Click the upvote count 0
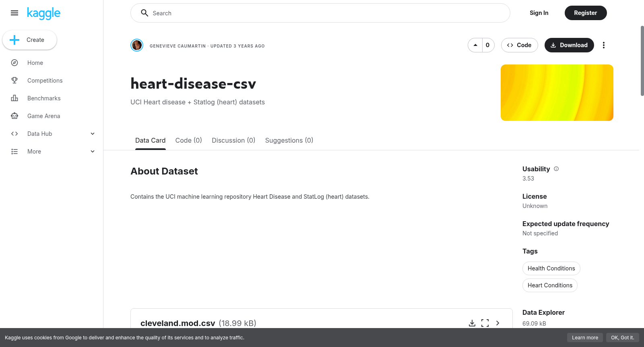The width and height of the screenshot is (644, 347). click(488, 45)
